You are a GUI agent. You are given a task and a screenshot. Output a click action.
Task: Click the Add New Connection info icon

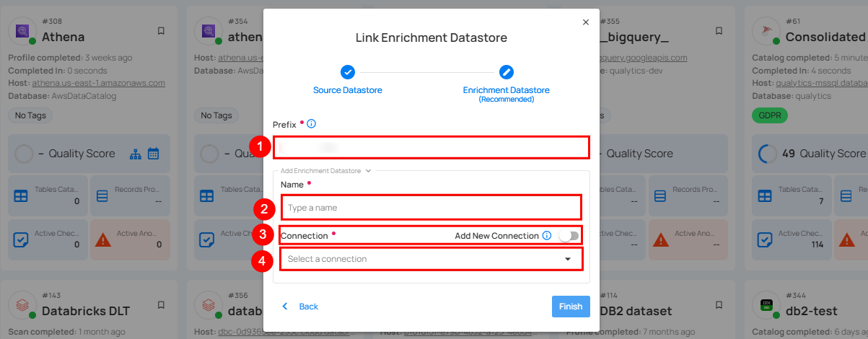point(547,236)
